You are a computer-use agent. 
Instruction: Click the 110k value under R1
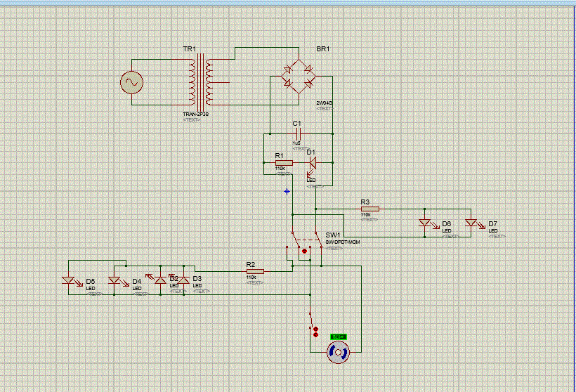point(280,169)
